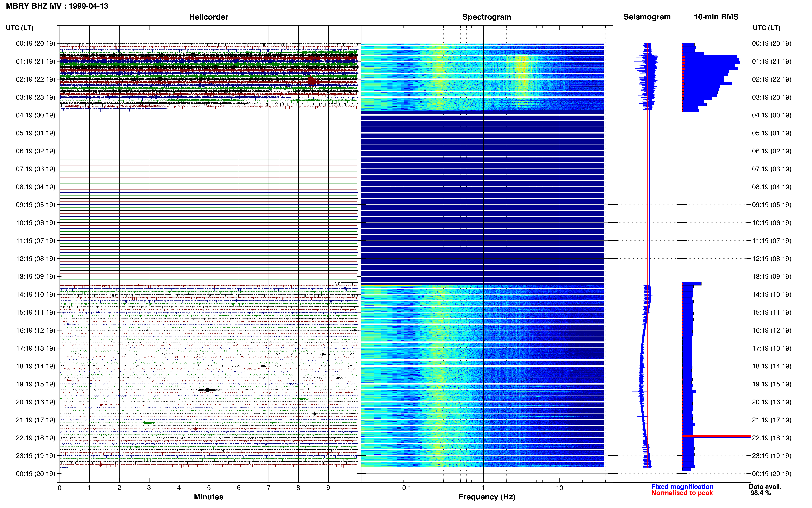Click the 'Frequency (Hz)' axis label
Viewport: 812px width, 508px height.
pos(487,497)
